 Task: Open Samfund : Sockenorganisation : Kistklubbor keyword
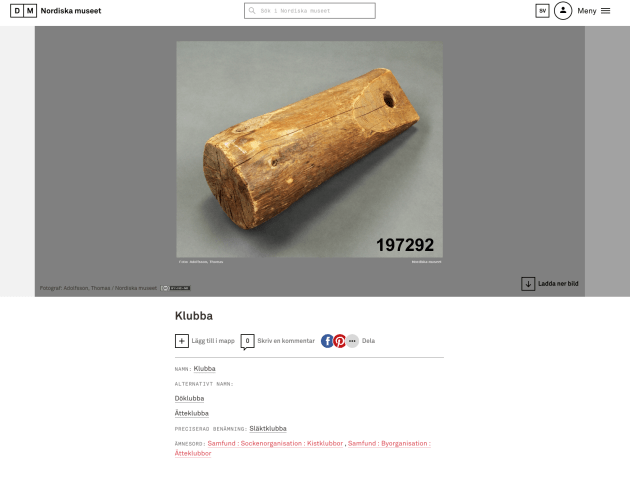coord(275,443)
